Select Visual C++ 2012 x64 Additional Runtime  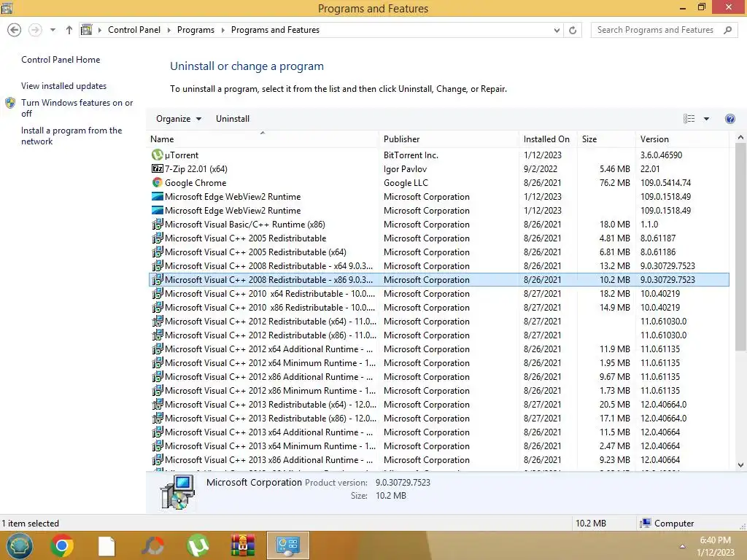pos(438,349)
